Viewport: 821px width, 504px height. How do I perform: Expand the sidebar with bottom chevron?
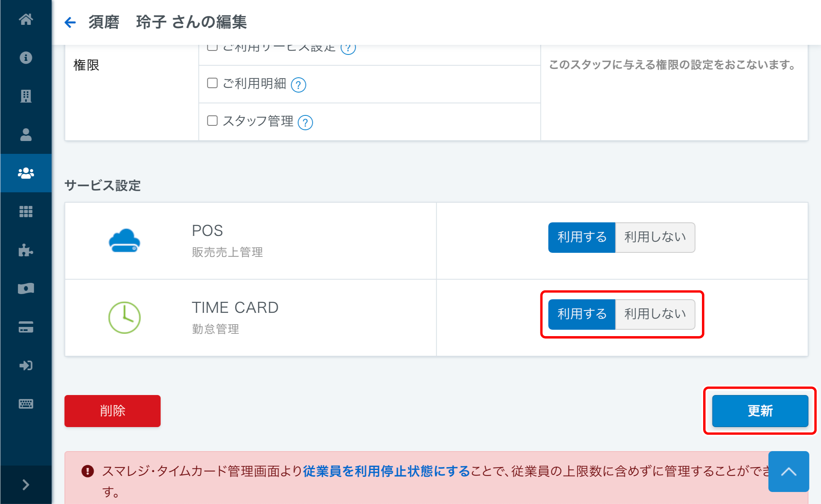pos(26,485)
